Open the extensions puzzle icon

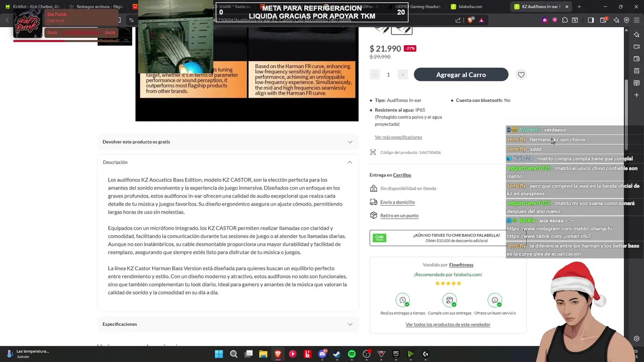[x=565, y=20]
